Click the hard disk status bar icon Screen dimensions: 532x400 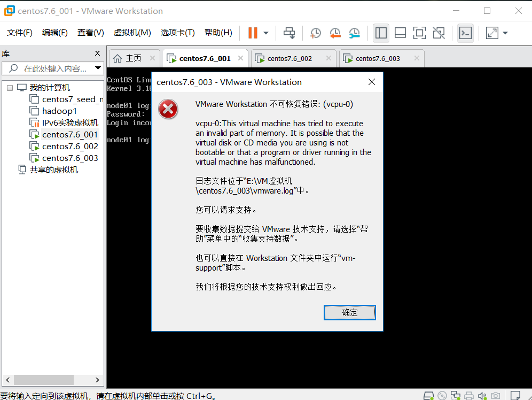(429, 396)
